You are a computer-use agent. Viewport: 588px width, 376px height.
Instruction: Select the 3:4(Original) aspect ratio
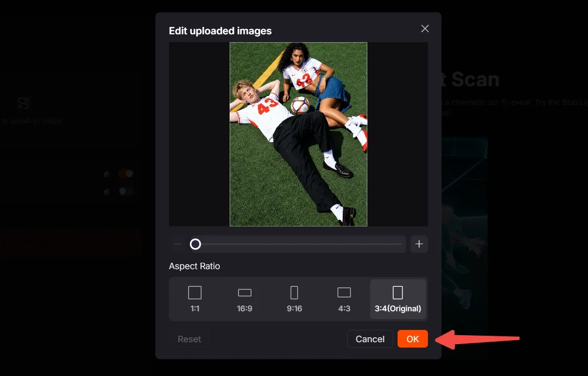(x=398, y=299)
